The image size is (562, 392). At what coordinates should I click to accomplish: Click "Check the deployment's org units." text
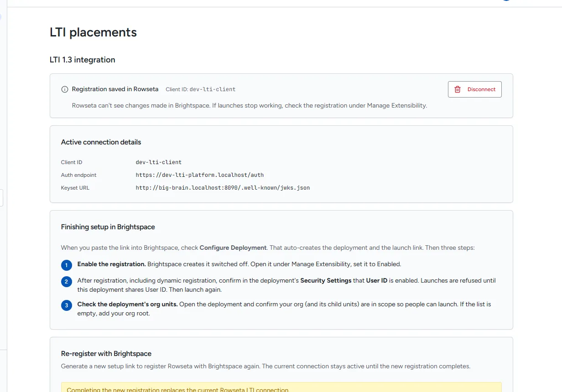click(x=127, y=304)
